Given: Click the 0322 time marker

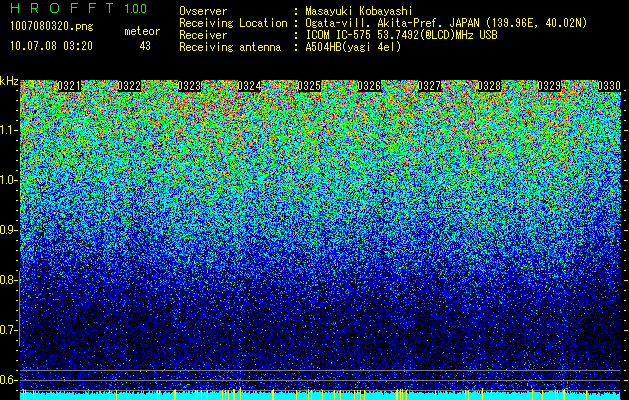Looking at the screenshot, I should (x=129, y=86).
